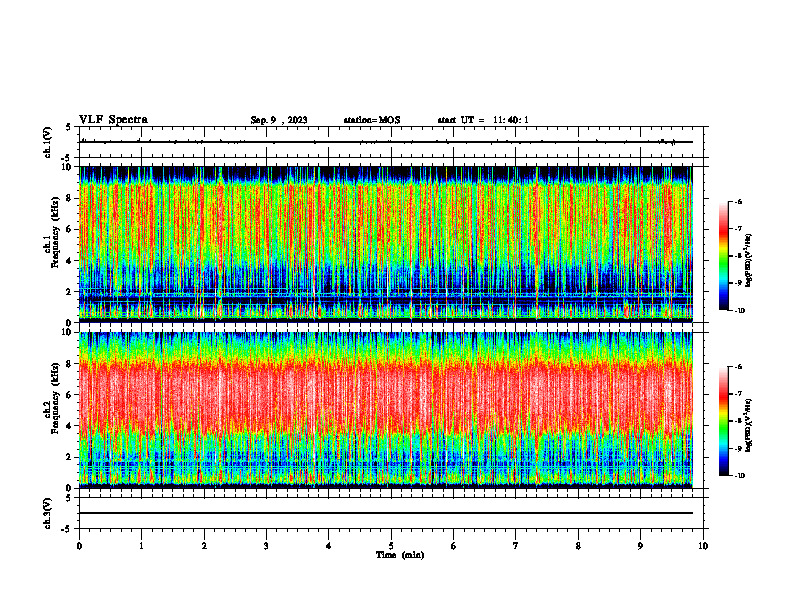
Task: Click time axis tick label "9"
Action: tap(640, 546)
